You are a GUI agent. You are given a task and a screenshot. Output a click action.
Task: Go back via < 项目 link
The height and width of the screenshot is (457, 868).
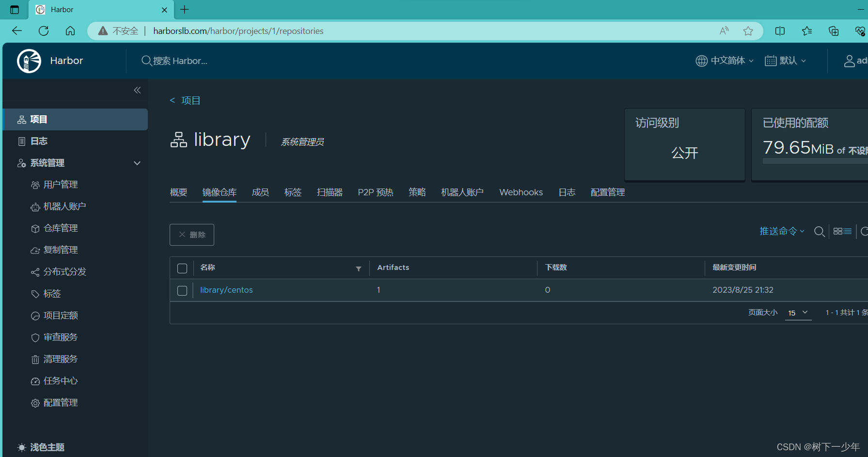pyautogui.click(x=185, y=100)
